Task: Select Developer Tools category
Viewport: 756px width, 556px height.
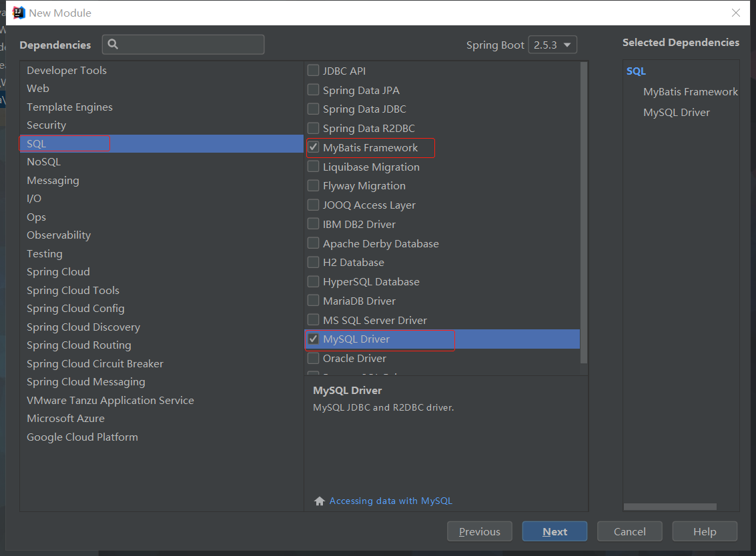Action: 161,71
